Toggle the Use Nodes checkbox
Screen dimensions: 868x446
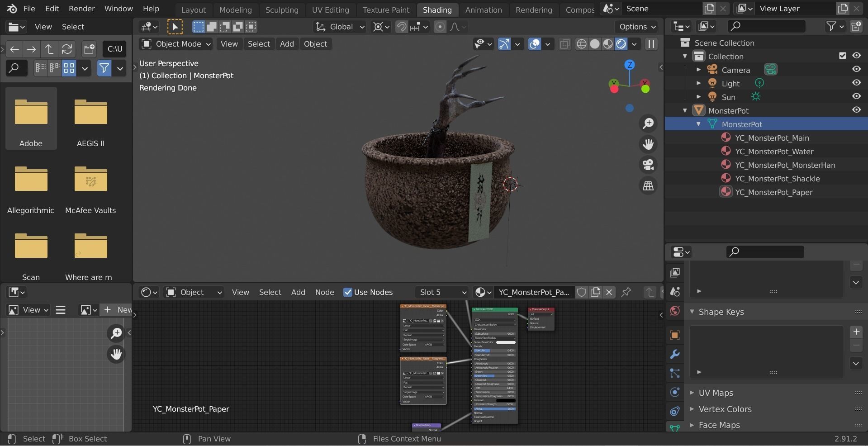[348, 292]
